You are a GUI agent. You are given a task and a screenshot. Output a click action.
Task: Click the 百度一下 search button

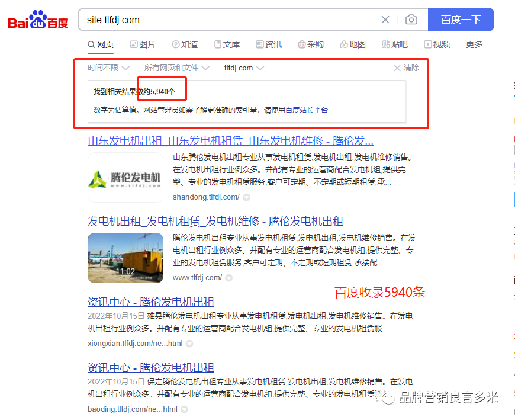click(x=461, y=20)
